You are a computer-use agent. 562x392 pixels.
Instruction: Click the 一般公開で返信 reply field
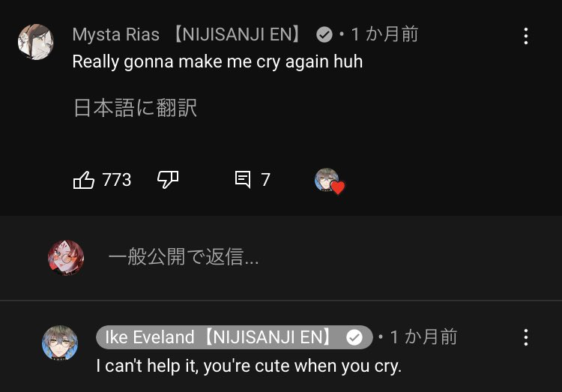tap(183, 257)
